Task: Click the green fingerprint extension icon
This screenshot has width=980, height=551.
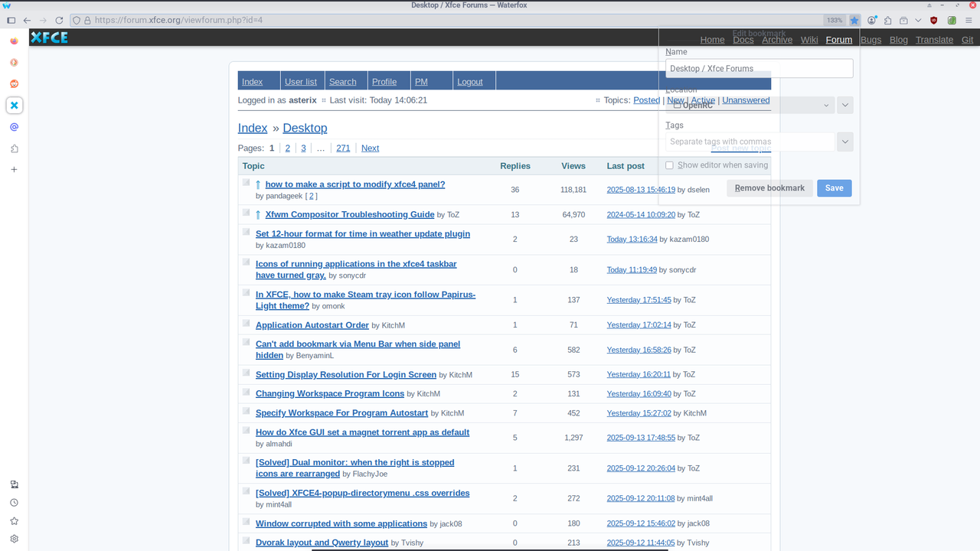Action: point(952,20)
